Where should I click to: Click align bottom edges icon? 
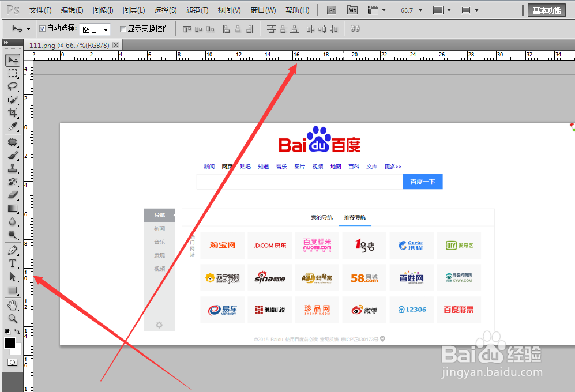pyautogui.click(x=210, y=29)
